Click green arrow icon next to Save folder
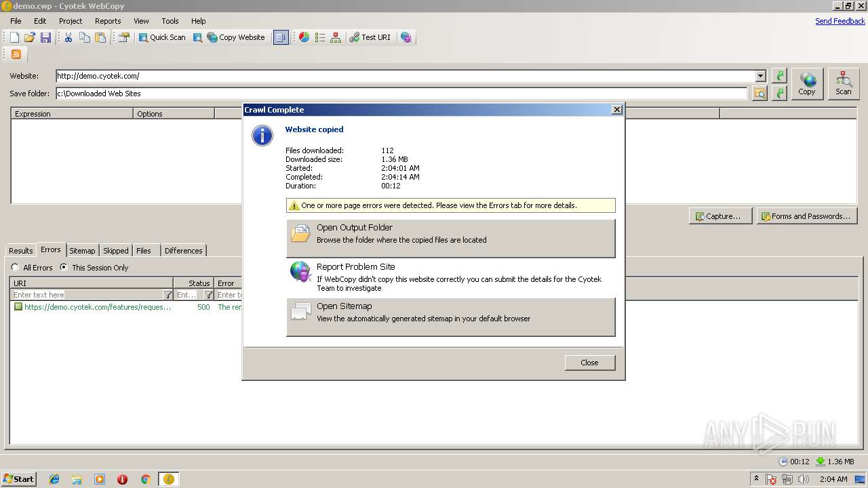The image size is (868, 488). [780, 94]
